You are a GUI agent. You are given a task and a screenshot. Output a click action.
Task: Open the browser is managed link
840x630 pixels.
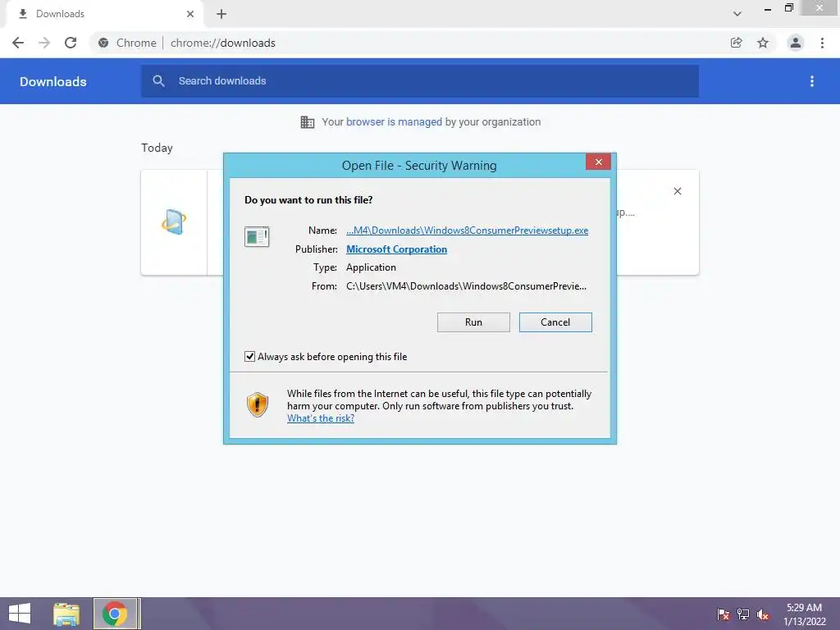click(394, 122)
